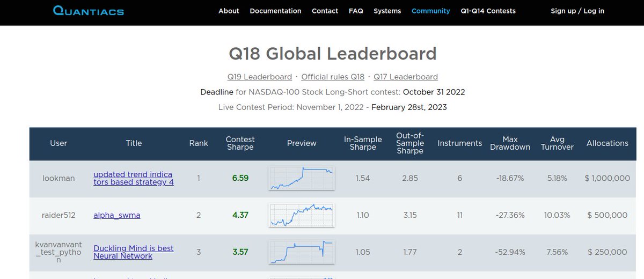Image resolution: width=644 pixels, height=279 pixels.
Task: Click allocation $ 250,000
Action: point(608,252)
